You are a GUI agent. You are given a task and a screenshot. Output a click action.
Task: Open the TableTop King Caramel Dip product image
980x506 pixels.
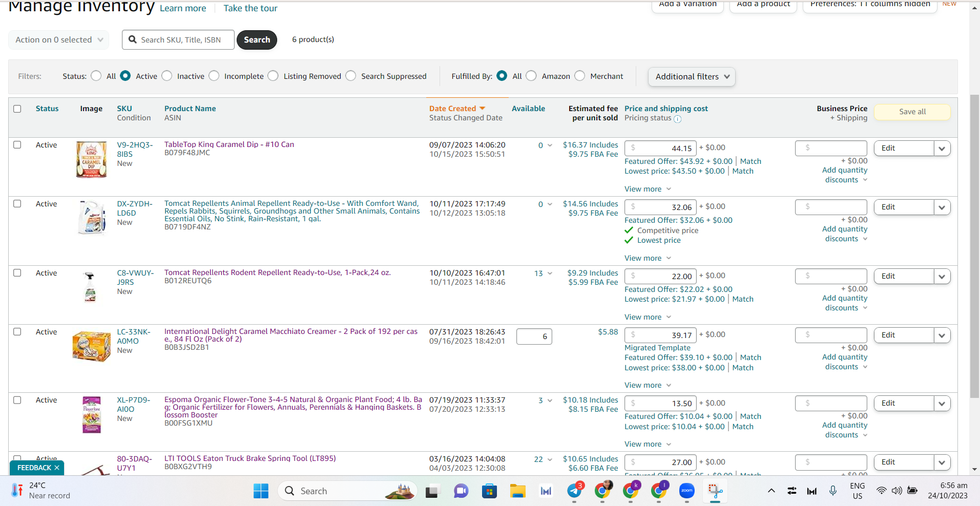91,160
